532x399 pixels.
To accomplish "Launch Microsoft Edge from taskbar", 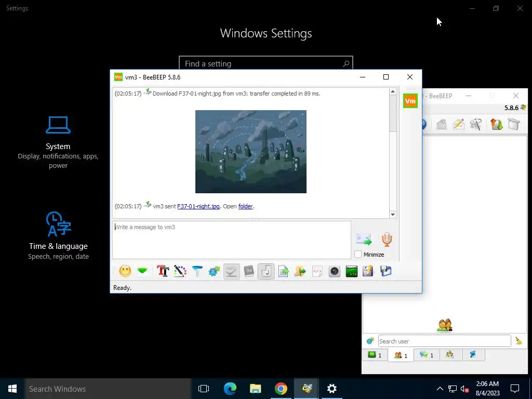I will coord(230,389).
